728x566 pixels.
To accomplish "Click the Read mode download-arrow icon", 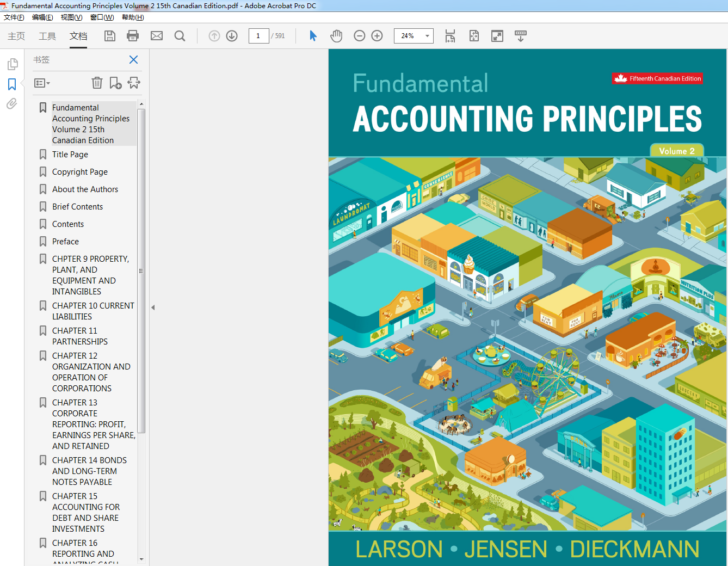I will [x=521, y=36].
